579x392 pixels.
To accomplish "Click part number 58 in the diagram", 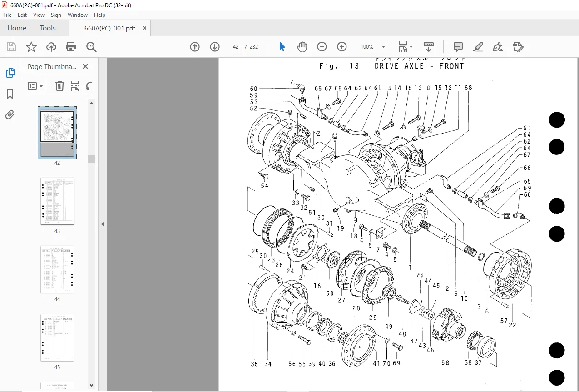I will tap(445, 362).
